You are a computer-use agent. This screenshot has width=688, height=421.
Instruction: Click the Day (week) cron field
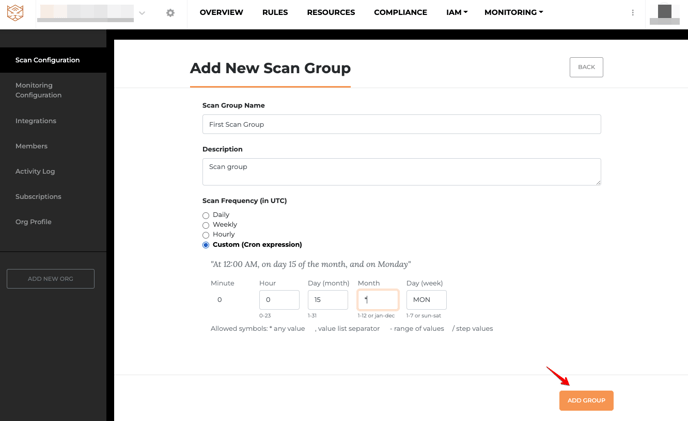pos(426,300)
